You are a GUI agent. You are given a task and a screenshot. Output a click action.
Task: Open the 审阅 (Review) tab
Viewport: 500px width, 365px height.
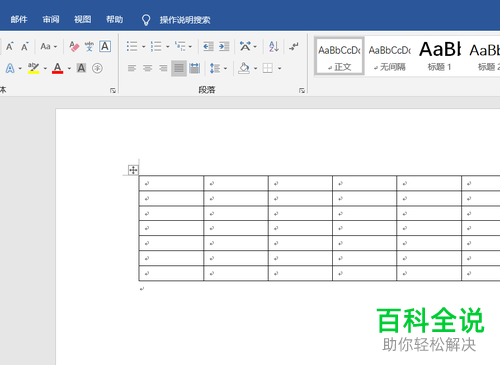pyautogui.click(x=51, y=19)
